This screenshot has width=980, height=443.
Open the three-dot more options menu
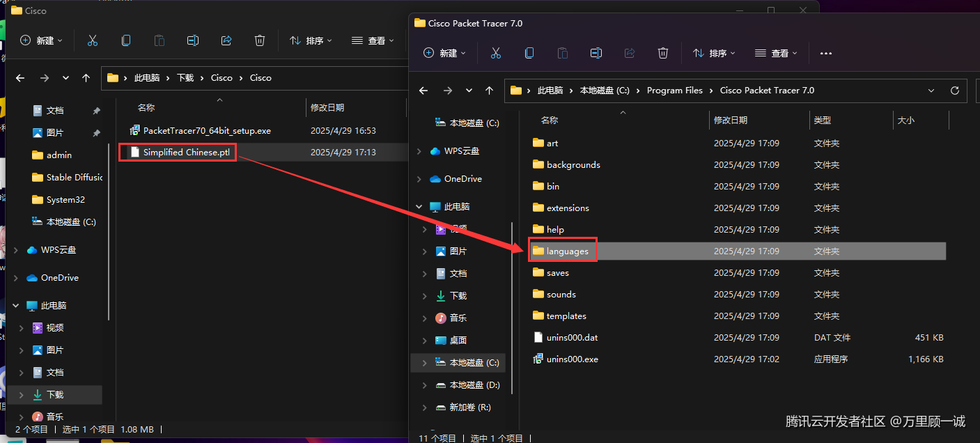(x=826, y=53)
